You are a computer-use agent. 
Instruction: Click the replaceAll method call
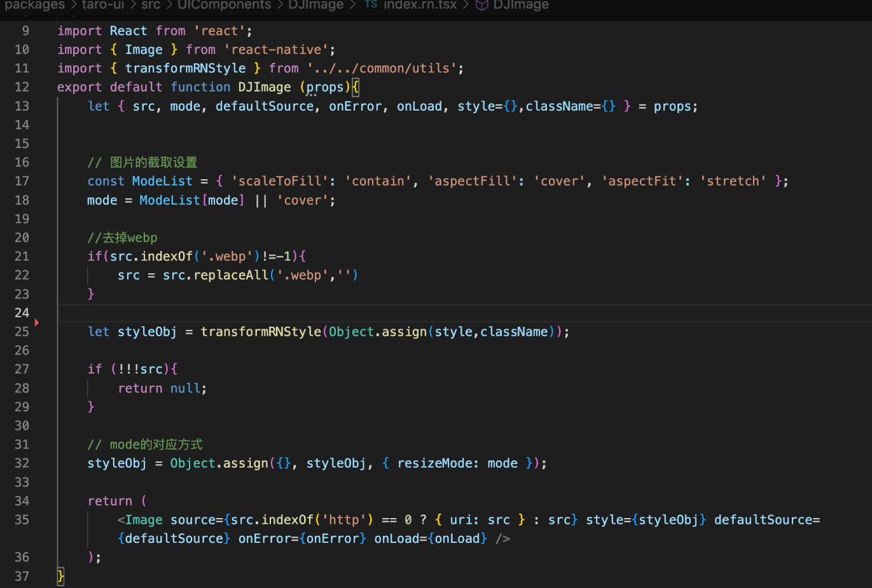click(x=231, y=275)
